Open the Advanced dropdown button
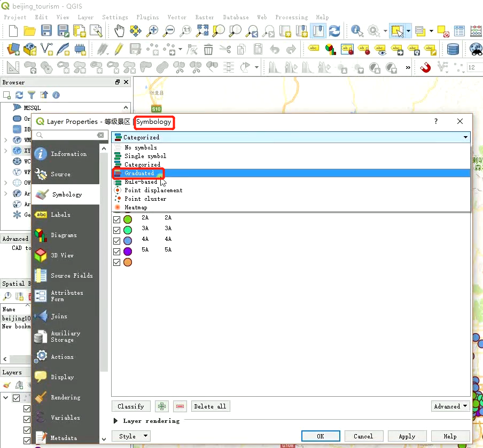 click(x=450, y=406)
